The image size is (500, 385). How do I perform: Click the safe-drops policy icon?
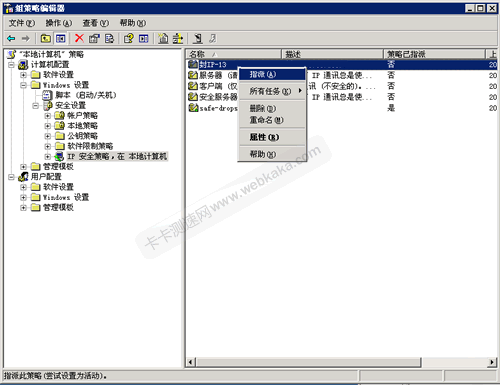193,108
